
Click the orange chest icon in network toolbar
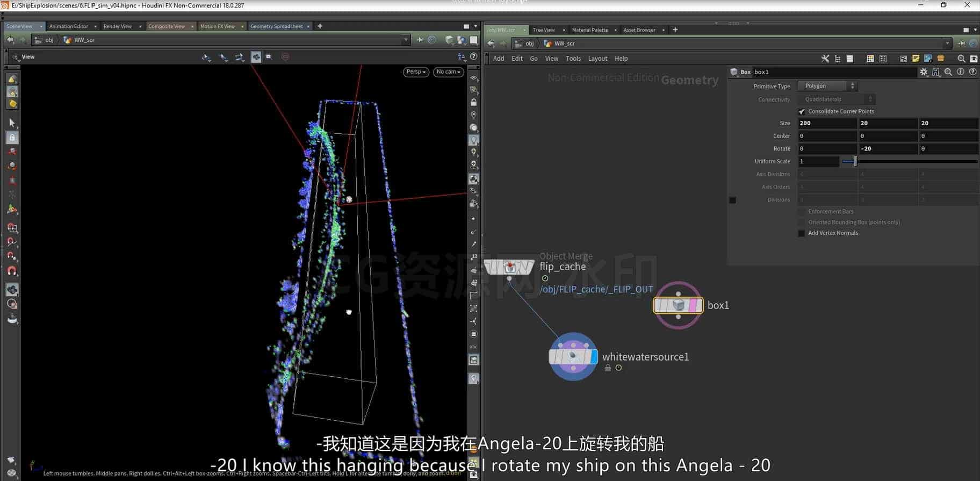[x=941, y=59]
